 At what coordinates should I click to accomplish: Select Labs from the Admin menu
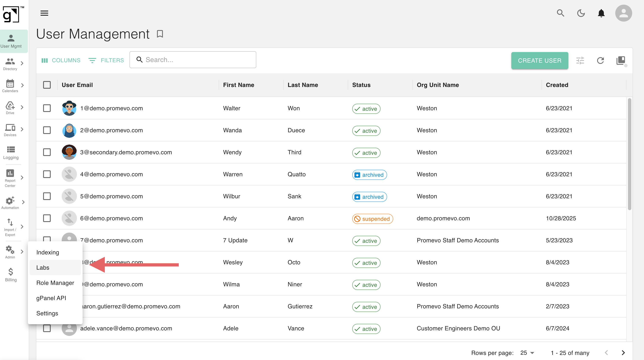point(42,267)
